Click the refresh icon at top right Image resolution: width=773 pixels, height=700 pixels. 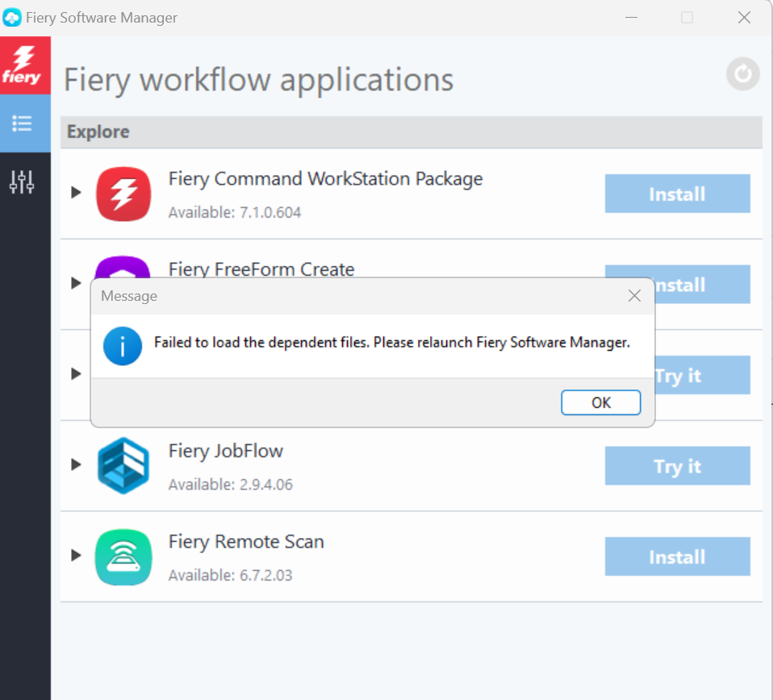[742, 74]
